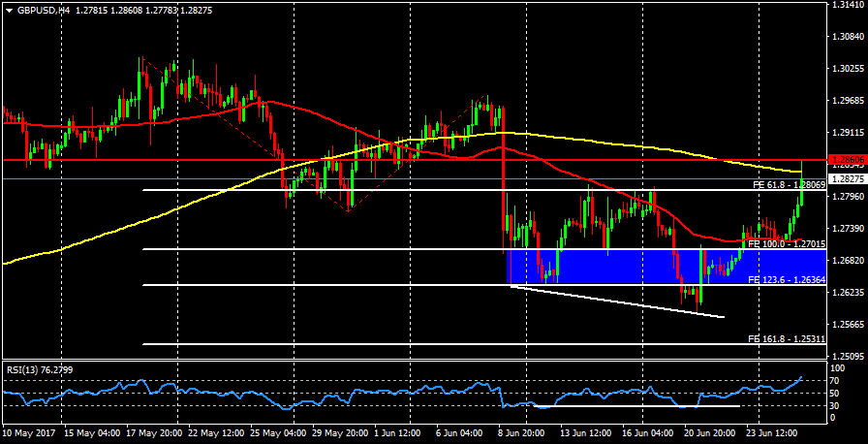The height and width of the screenshot is (444, 868).
Task: Click the 10 May 2017 date label
Action: tap(27, 434)
